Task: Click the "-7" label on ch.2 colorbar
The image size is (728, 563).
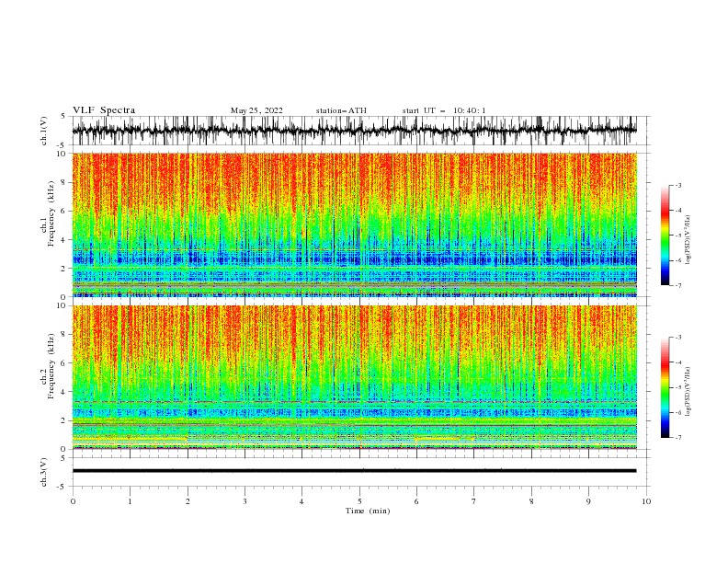Action: click(678, 438)
